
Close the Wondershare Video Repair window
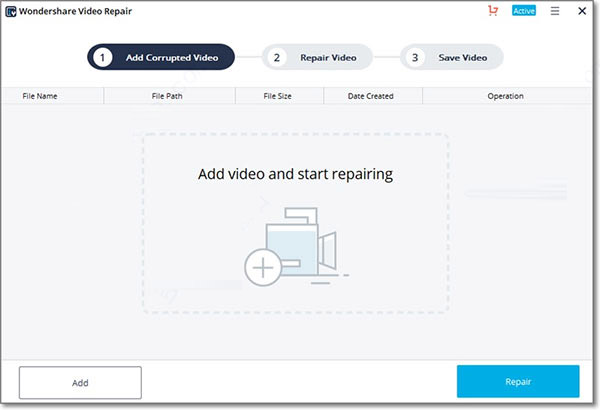click(x=582, y=11)
